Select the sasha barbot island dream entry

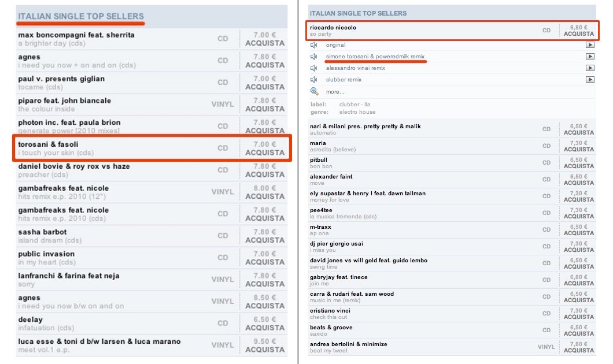coord(42,232)
